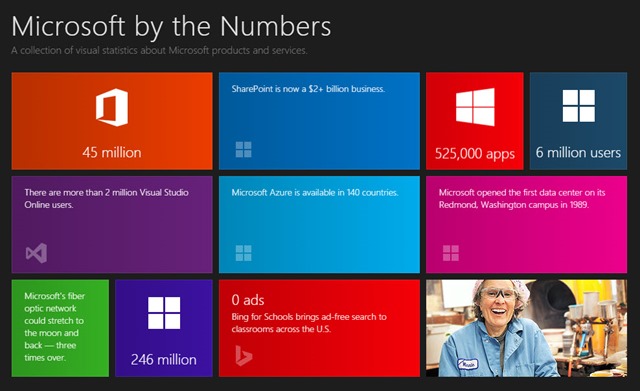The width and height of the screenshot is (640, 391).
Task: Click the small logo on the SharePoint tile
Action: coord(244,149)
